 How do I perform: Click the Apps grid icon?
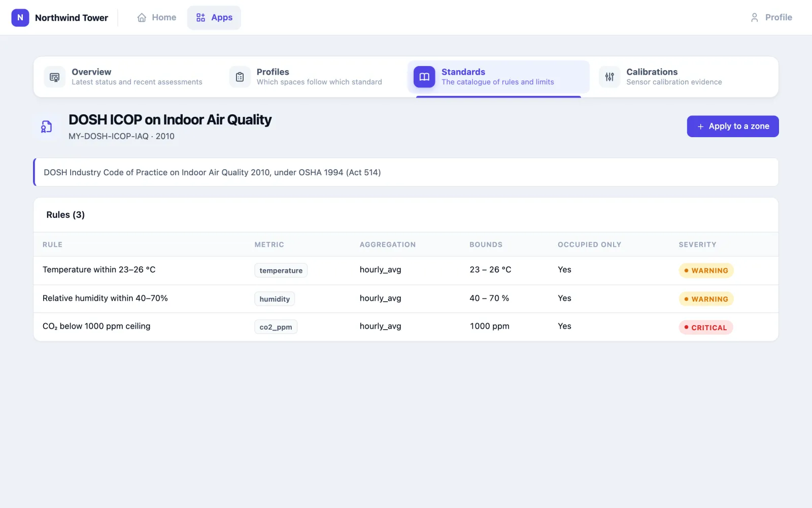(x=201, y=17)
